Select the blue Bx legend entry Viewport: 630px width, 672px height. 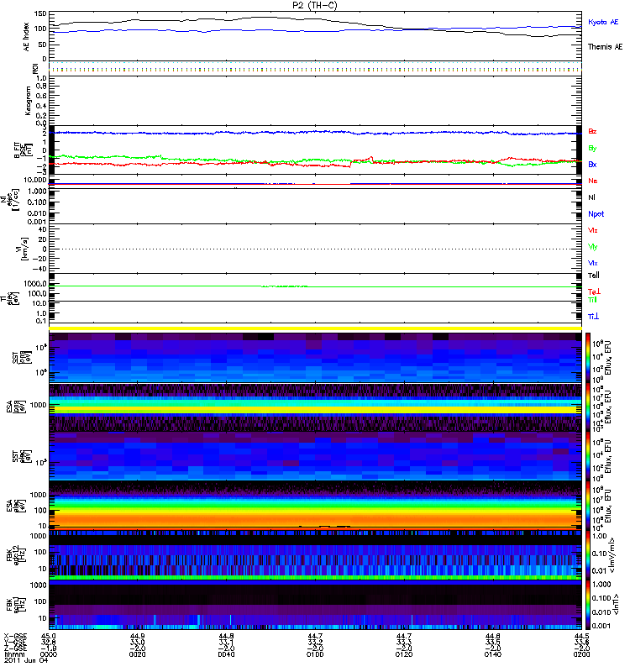click(x=593, y=165)
